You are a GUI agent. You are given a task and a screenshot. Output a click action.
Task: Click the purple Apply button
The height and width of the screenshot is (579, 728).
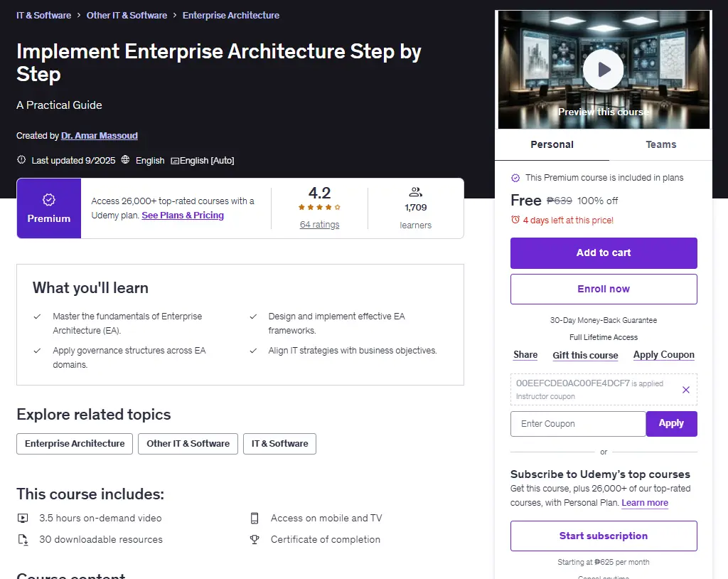coord(671,424)
